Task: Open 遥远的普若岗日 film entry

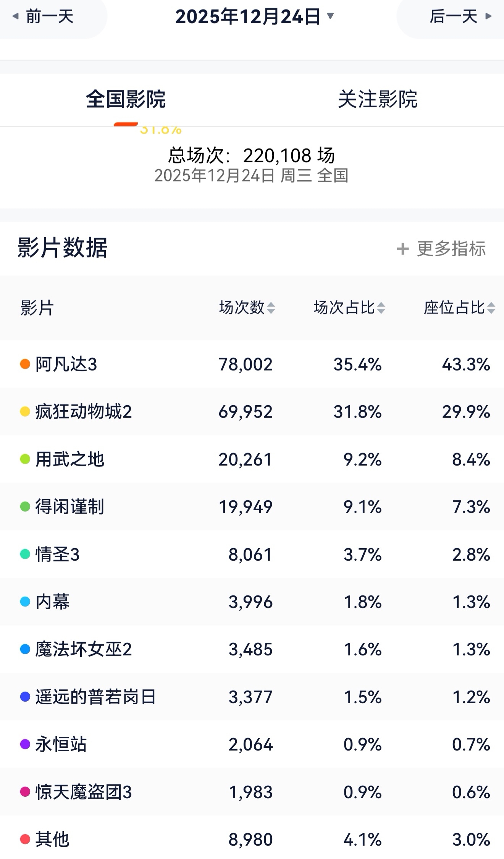Action: click(x=252, y=697)
